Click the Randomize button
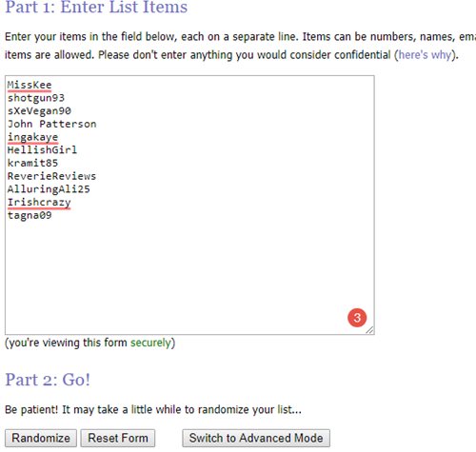The height and width of the screenshot is (452, 476). (41, 438)
